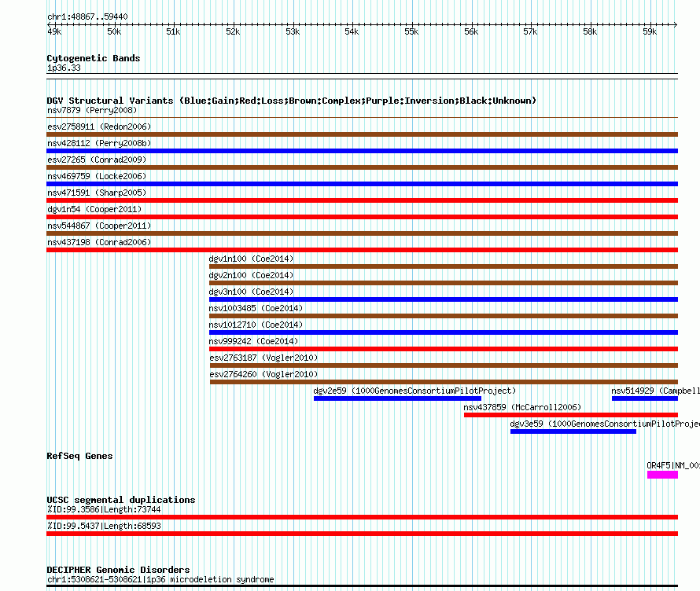This screenshot has width=700, height=591.
Task: Click nsv544867 (Cooper2011) variant label
Action: coord(99,226)
